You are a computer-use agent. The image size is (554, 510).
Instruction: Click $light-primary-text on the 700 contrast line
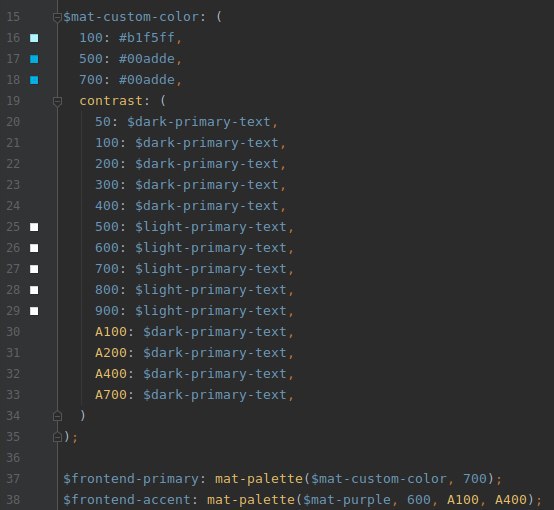point(211,269)
